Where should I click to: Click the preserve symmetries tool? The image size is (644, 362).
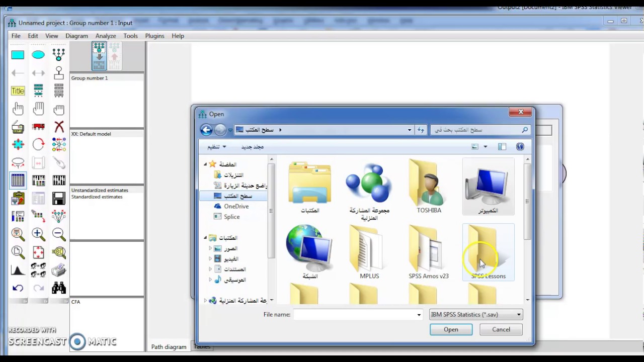59,217
